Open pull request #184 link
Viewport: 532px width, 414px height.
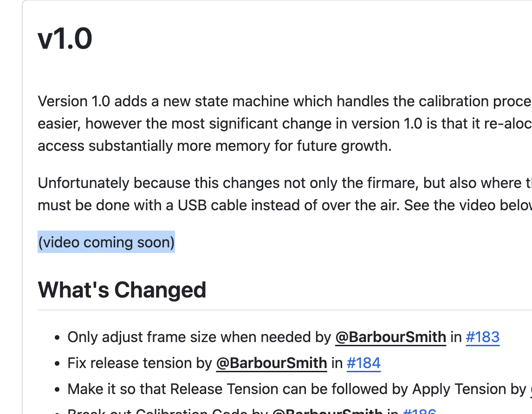[x=363, y=363]
